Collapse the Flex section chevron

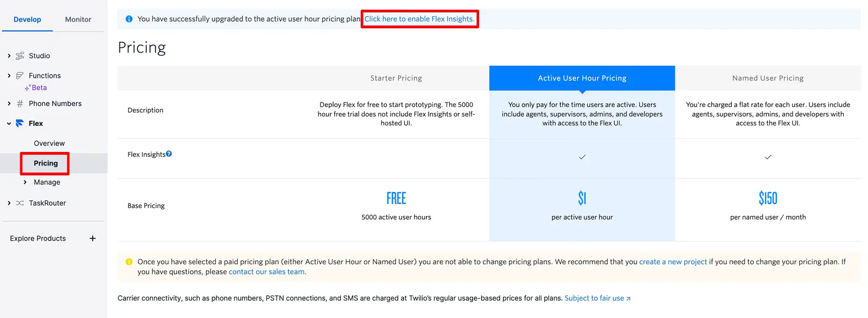click(9, 124)
